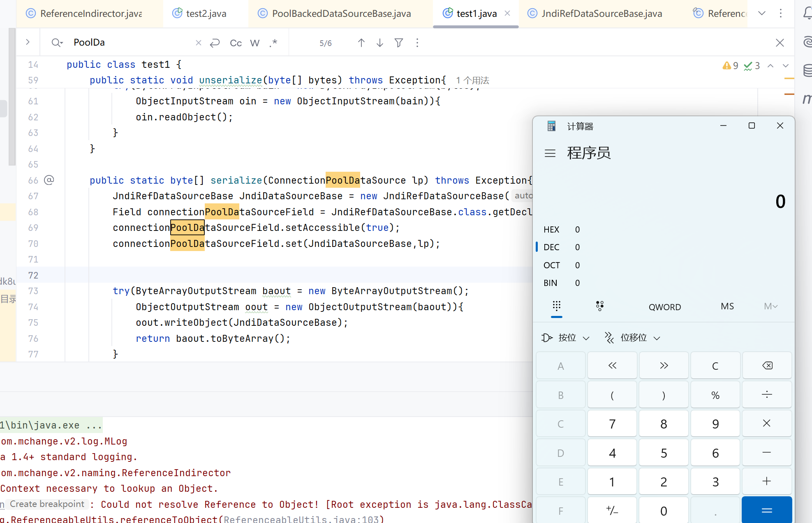The image size is (812, 523).
Task: Go to next highlighted problem
Action: click(786, 66)
